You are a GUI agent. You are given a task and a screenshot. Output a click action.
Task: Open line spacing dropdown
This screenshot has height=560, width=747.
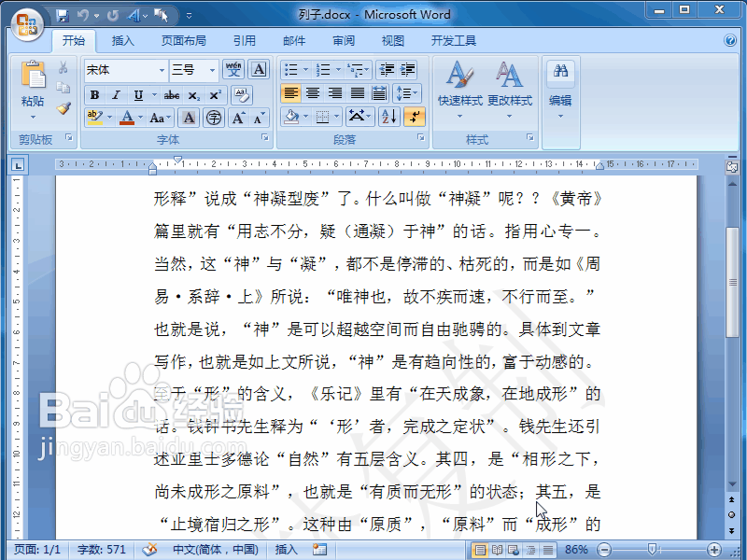point(407,93)
